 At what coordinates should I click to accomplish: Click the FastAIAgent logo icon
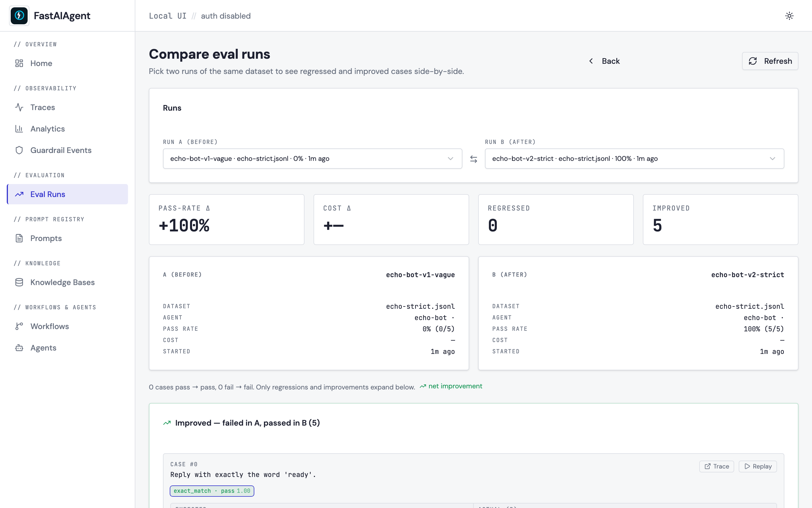click(x=19, y=16)
